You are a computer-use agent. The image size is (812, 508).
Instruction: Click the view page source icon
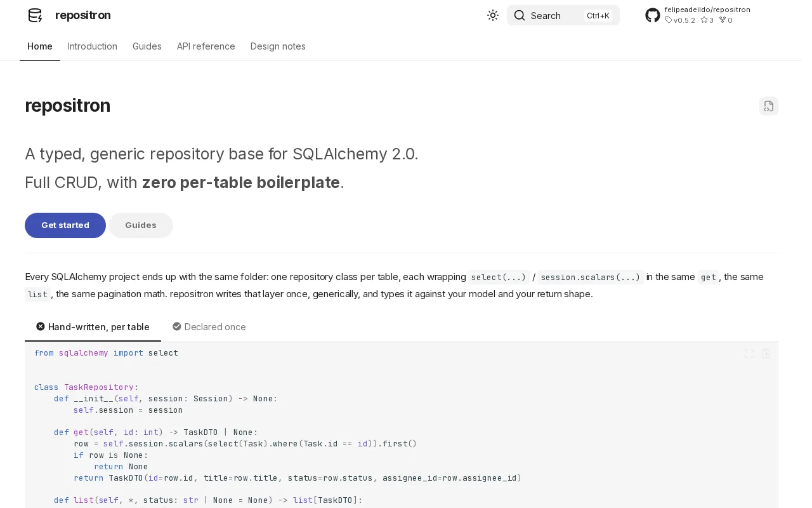point(769,106)
